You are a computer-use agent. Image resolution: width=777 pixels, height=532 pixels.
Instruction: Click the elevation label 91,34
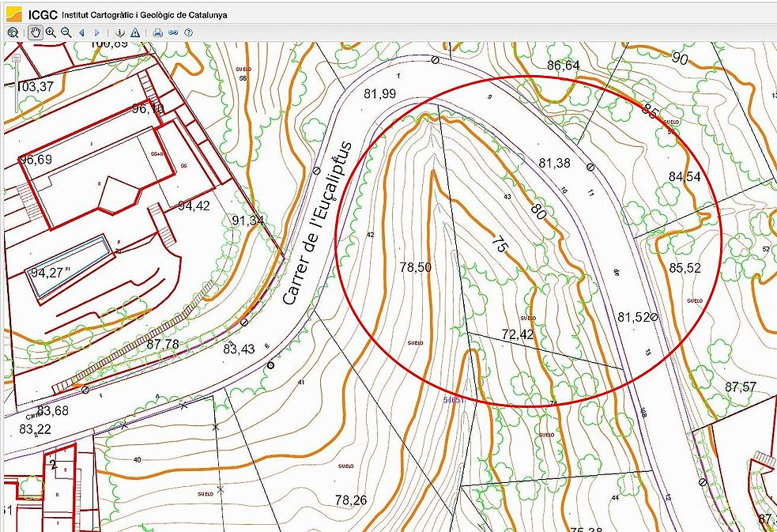point(247,221)
